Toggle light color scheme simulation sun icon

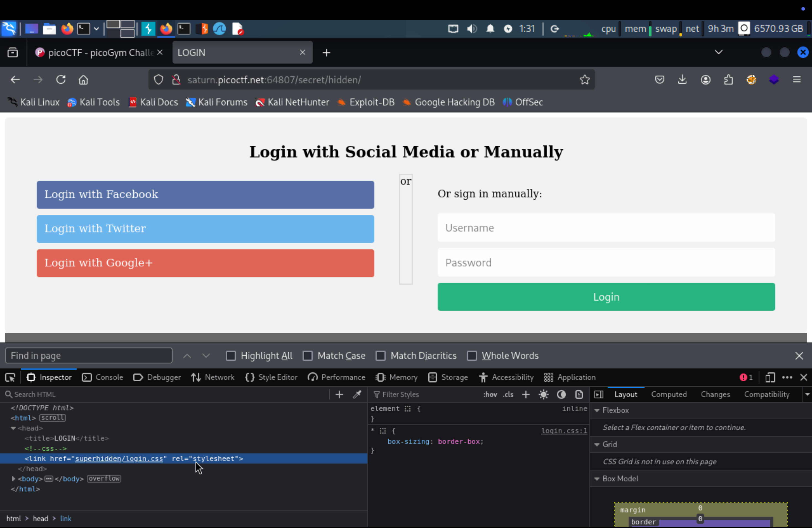(544, 394)
